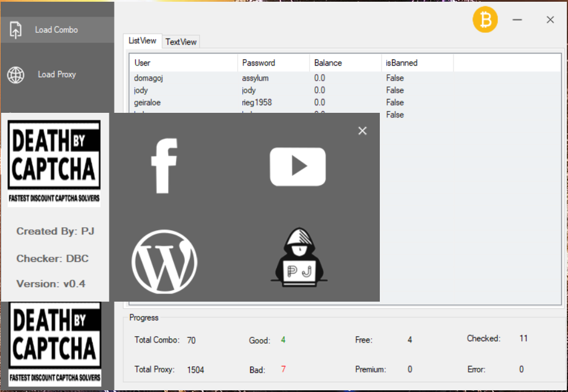Click the Load Combo label

point(56,30)
